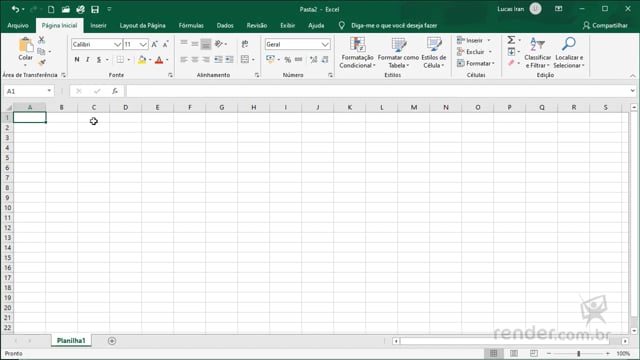Viewport: 640px width, 360px height.
Task: Toggle middle vertical alignment
Action: pos(195,43)
